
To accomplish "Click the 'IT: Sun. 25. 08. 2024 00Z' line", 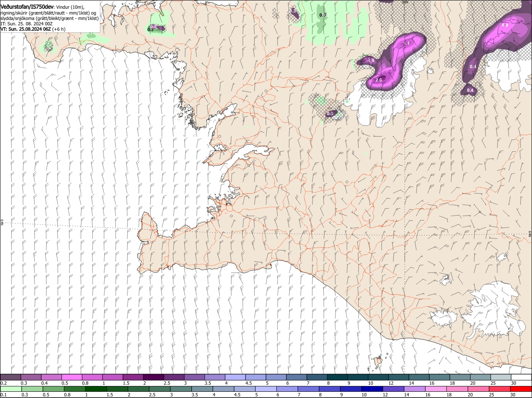I will [27, 24].
